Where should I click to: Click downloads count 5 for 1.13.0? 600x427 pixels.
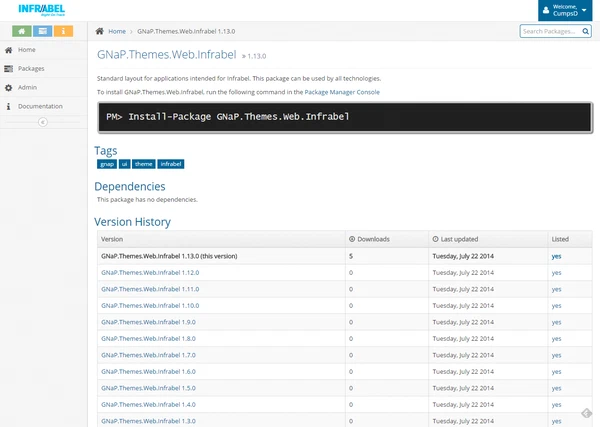pos(351,256)
